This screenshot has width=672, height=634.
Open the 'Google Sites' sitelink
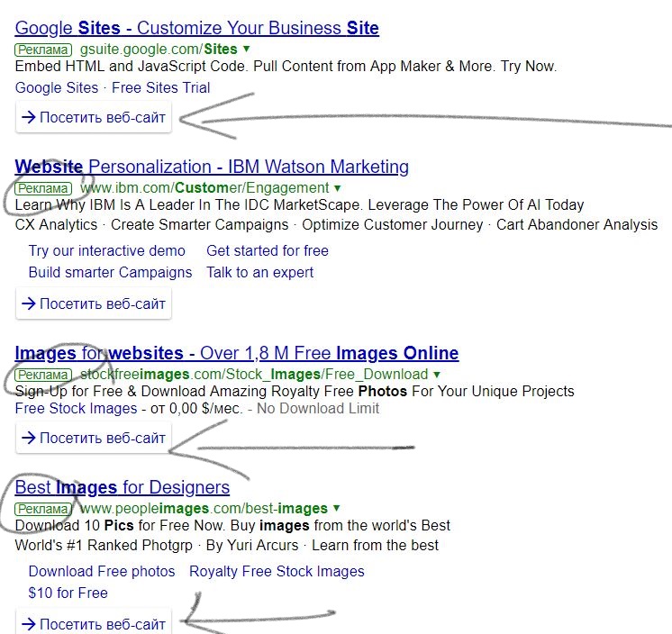click(x=57, y=88)
